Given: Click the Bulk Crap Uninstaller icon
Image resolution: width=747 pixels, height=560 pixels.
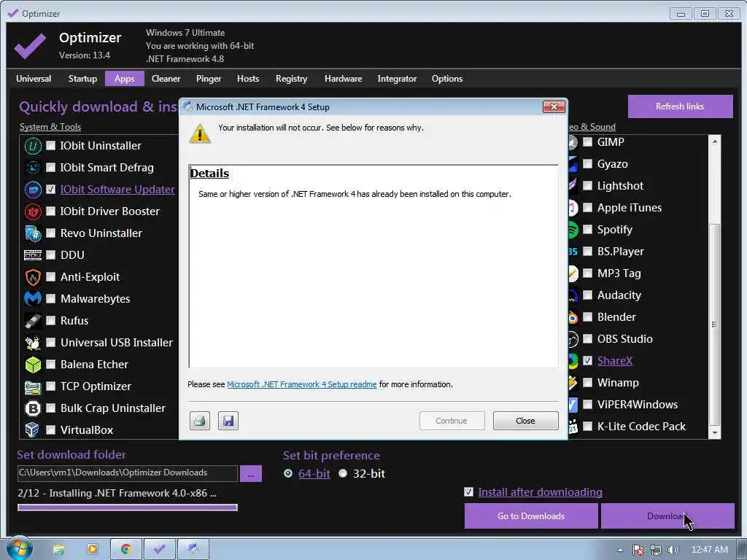Looking at the screenshot, I should click(x=33, y=408).
